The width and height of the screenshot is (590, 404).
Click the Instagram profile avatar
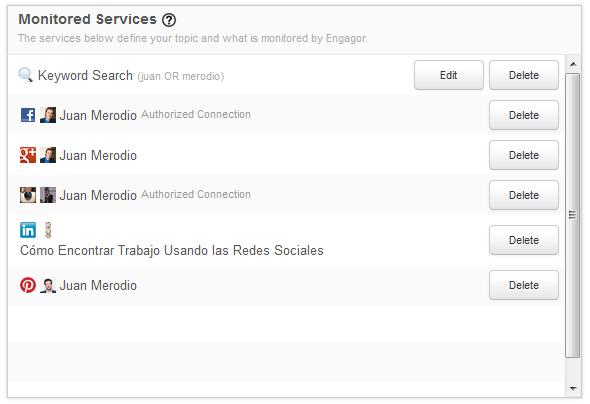(x=48, y=195)
